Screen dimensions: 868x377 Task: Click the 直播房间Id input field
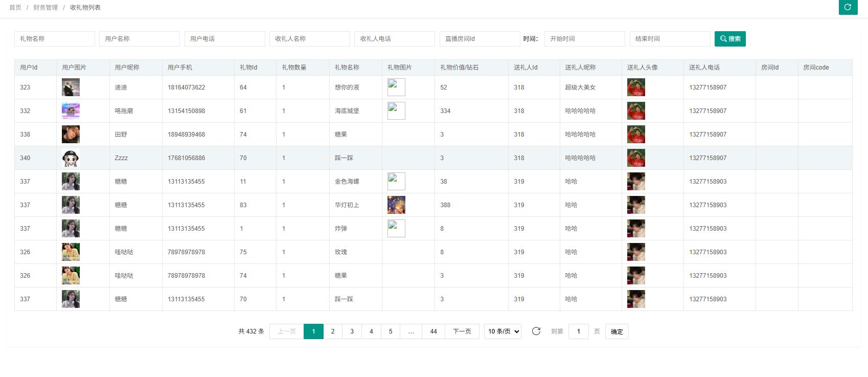point(479,39)
